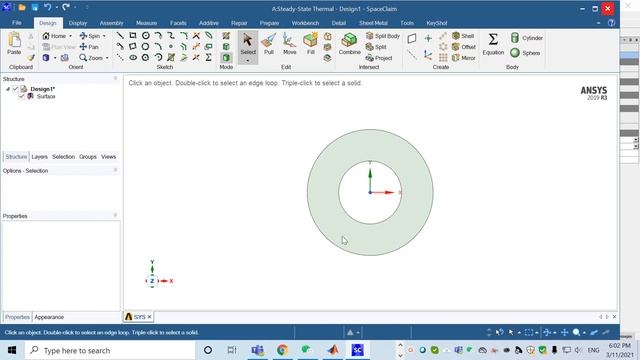Apply the Offset tool
Viewport: 640px width, 360px height.
tap(464, 47)
